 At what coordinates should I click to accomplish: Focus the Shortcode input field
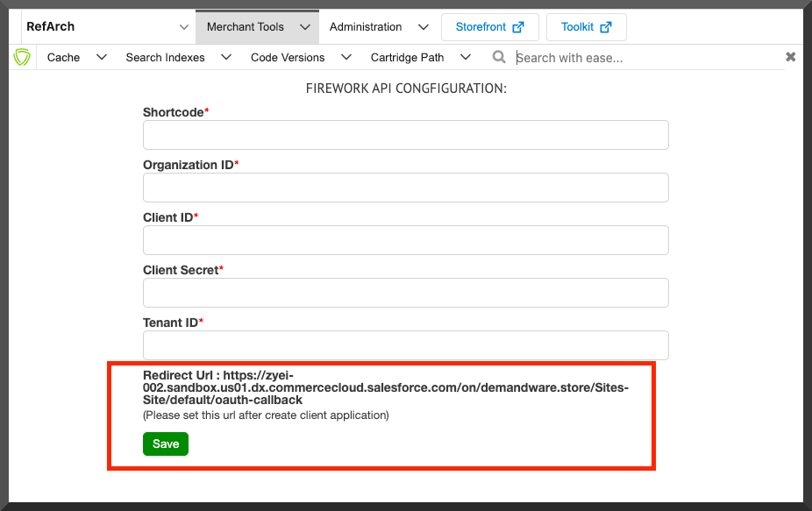(x=405, y=135)
